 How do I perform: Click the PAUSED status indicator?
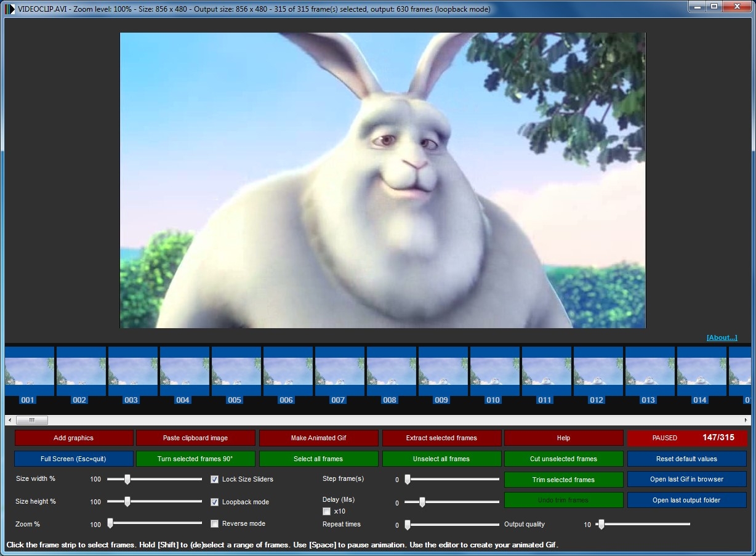[x=664, y=438]
